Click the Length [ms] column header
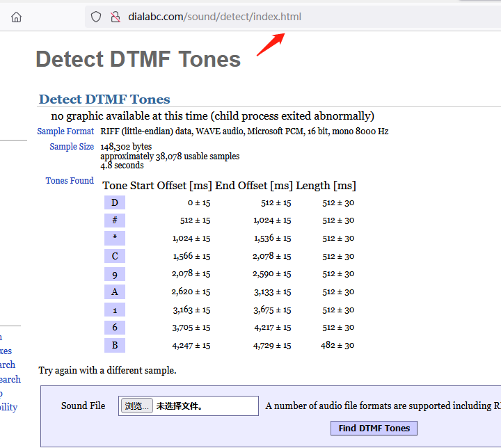The image size is (501, 448). point(326,186)
